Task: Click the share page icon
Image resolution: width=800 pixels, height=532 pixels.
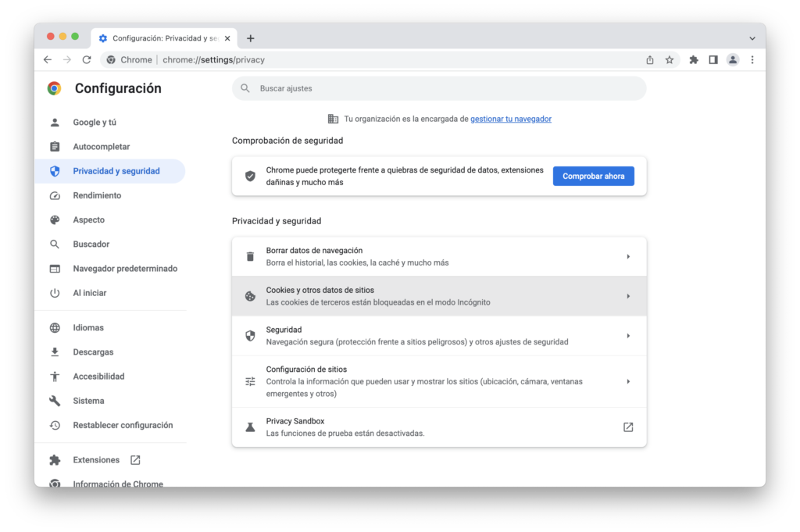Action: (650, 59)
